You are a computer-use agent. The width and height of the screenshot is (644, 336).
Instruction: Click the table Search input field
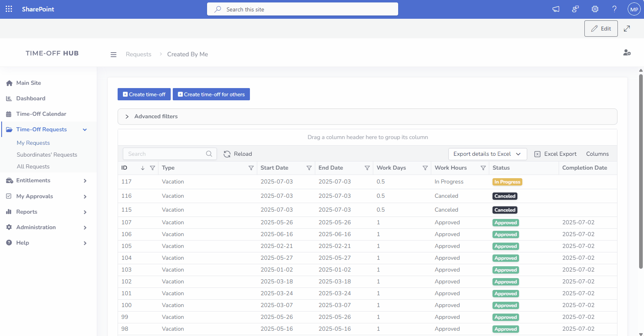165,154
